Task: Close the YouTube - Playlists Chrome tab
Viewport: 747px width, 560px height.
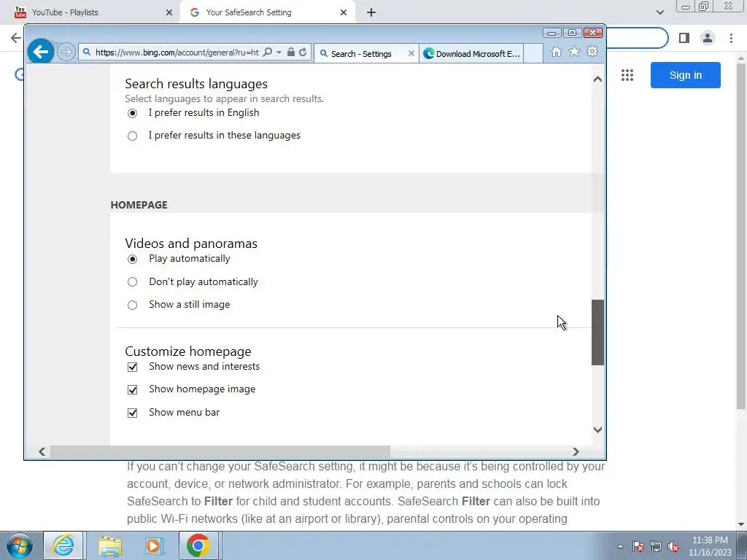Action: pos(169,12)
